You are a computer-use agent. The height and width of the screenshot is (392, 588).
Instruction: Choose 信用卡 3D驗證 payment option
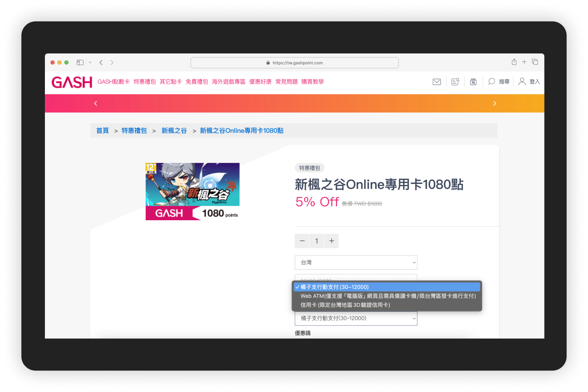[387, 305]
